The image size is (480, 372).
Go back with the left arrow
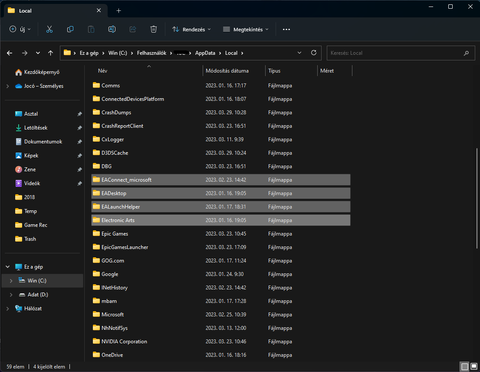(10, 53)
